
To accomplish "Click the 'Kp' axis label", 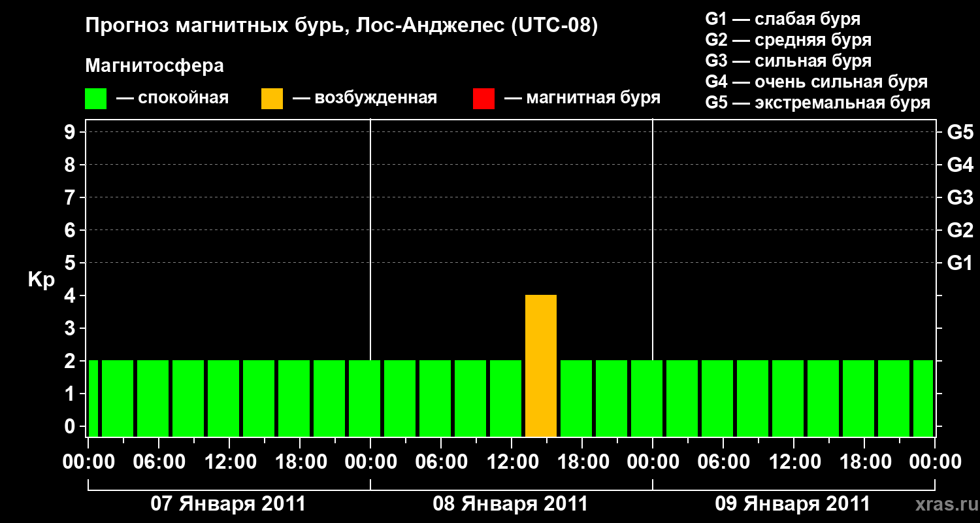I will (41, 280).
